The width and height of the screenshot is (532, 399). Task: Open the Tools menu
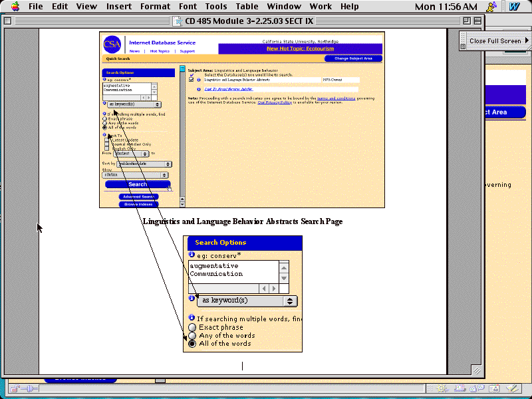coord(215,7)
